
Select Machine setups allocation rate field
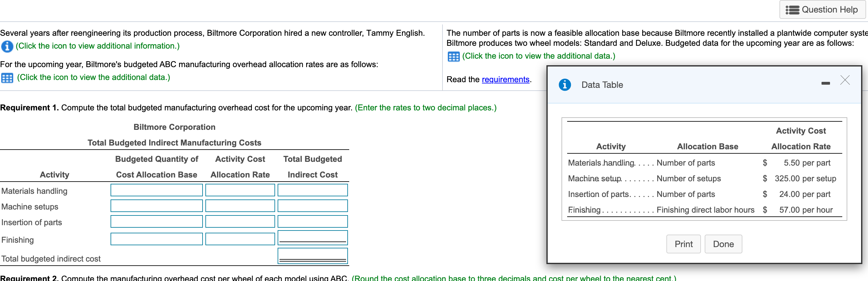click(240, 206)
